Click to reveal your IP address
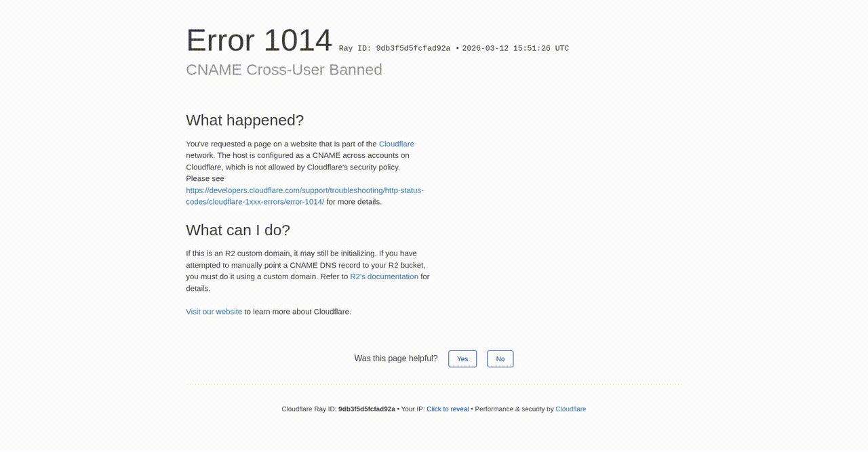 (448, 409)
